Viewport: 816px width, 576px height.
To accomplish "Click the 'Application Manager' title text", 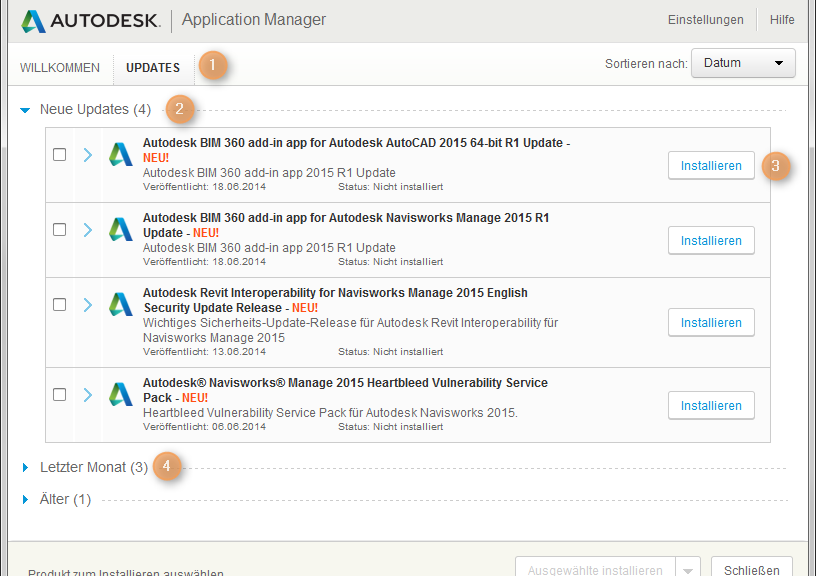I will click(x=254, y=20).
